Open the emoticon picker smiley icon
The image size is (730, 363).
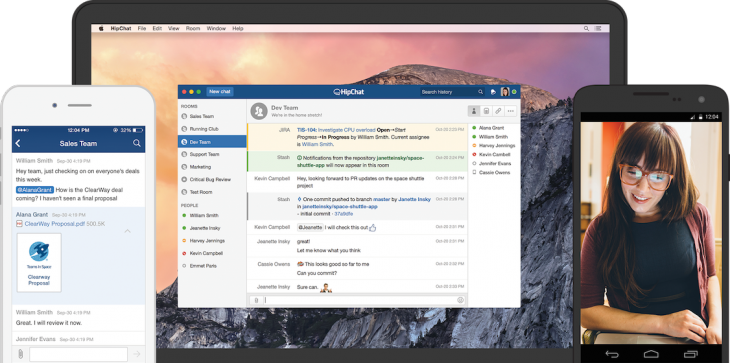460,300
